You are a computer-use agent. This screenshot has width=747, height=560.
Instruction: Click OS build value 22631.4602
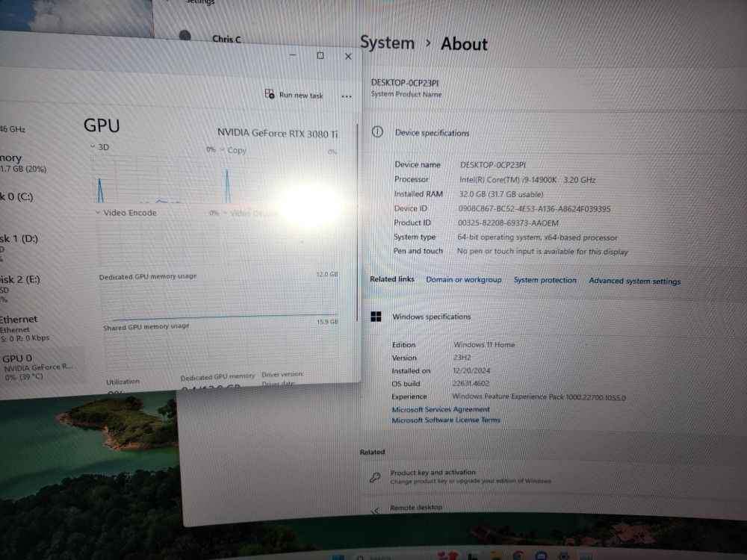click(471, 383)
